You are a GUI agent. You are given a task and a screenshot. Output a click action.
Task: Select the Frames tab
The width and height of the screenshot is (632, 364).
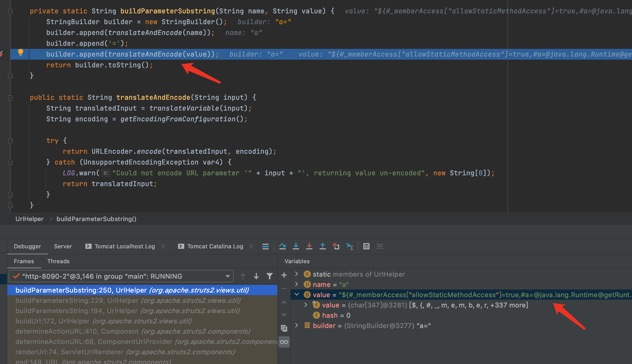(24, 261)
